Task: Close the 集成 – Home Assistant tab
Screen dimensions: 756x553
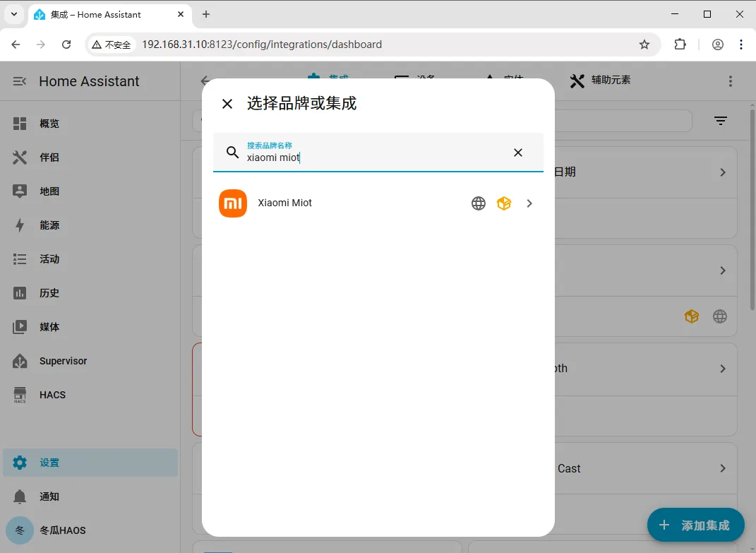Action: coord(181,14)
